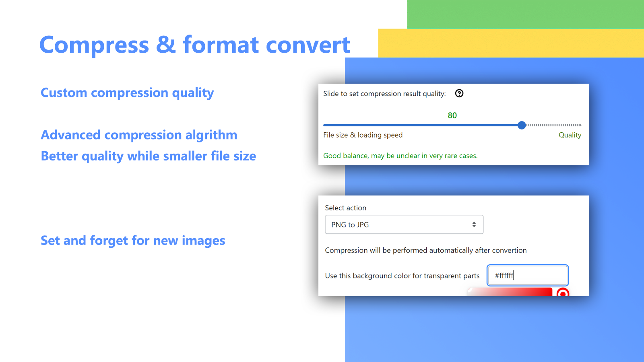644x362 pixels.
Task: Click the "Good balance" green hint text
Action: 400,156
